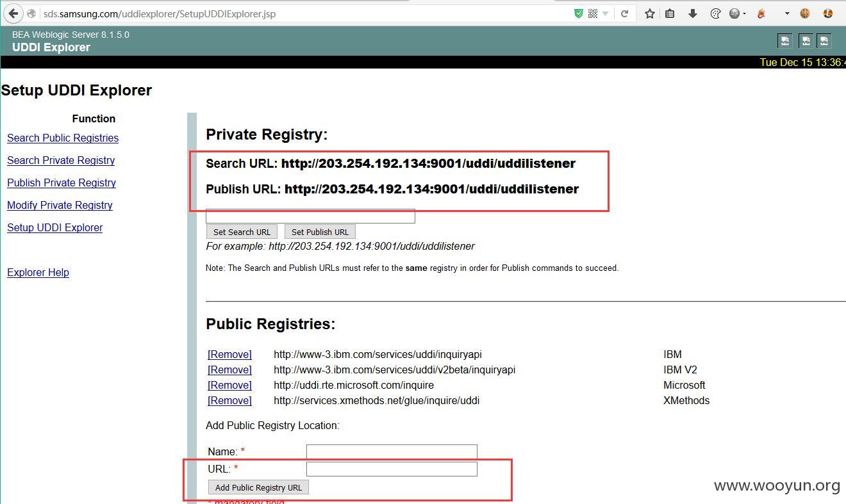Open Setup UDDI Explorer link

(54, 227)
